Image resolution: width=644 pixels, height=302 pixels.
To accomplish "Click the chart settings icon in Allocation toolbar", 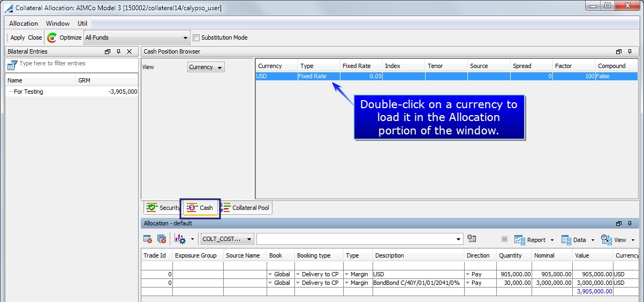I will [x=180, y=239].
